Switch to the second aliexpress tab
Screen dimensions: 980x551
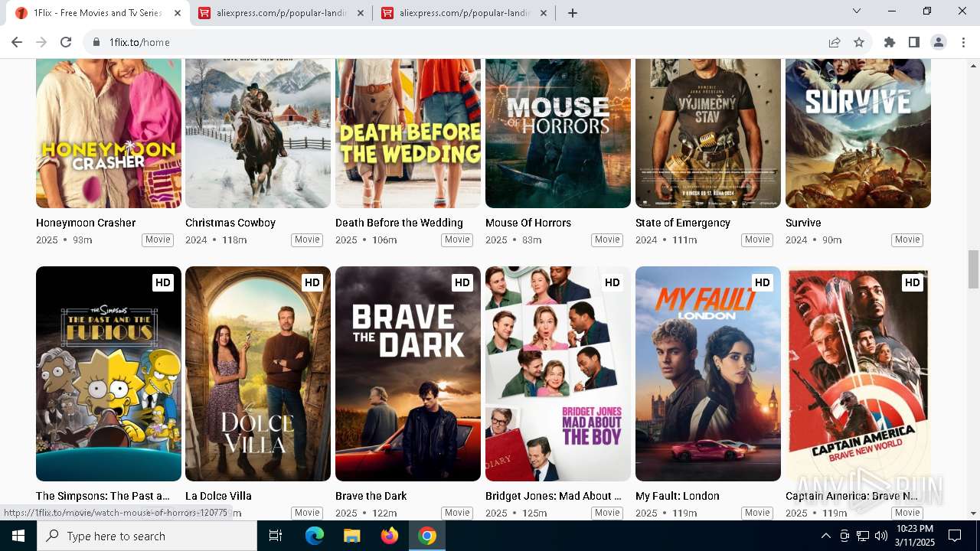point(464,13)
